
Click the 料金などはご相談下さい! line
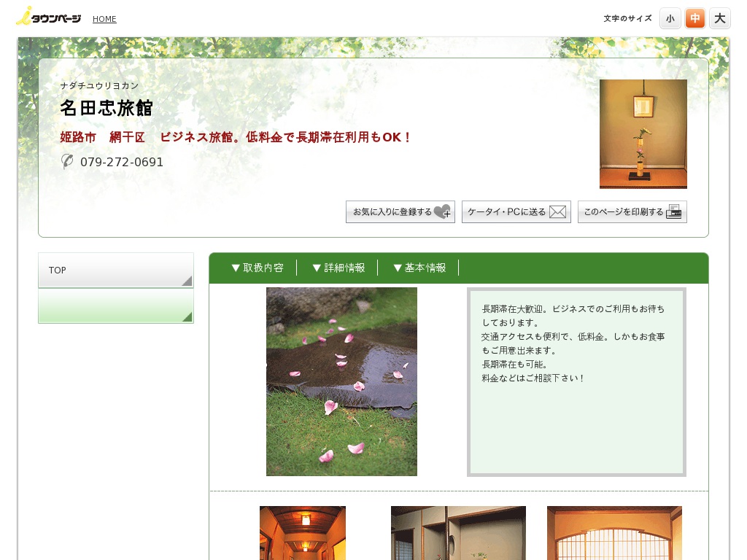point(533,378)
